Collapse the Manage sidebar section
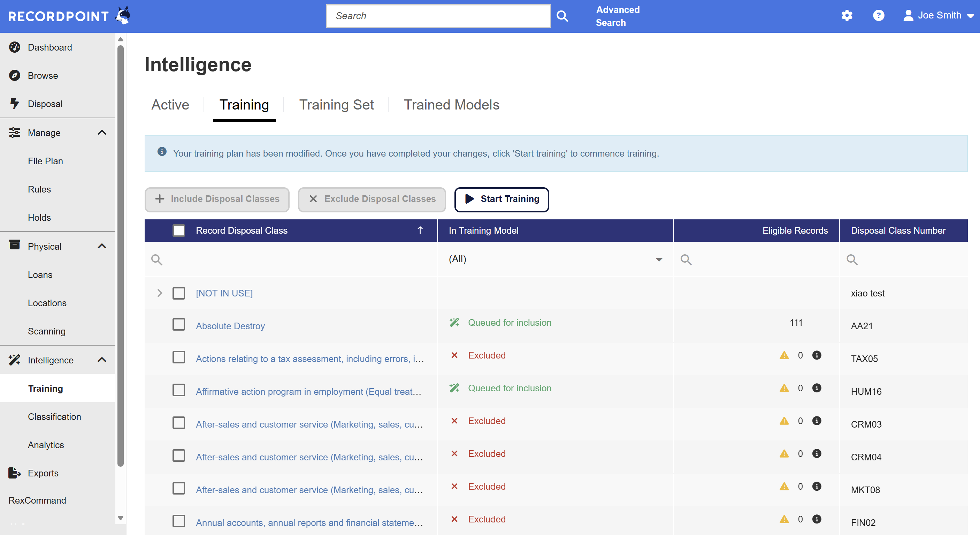The image size is (980, 535). click(101, 133)
